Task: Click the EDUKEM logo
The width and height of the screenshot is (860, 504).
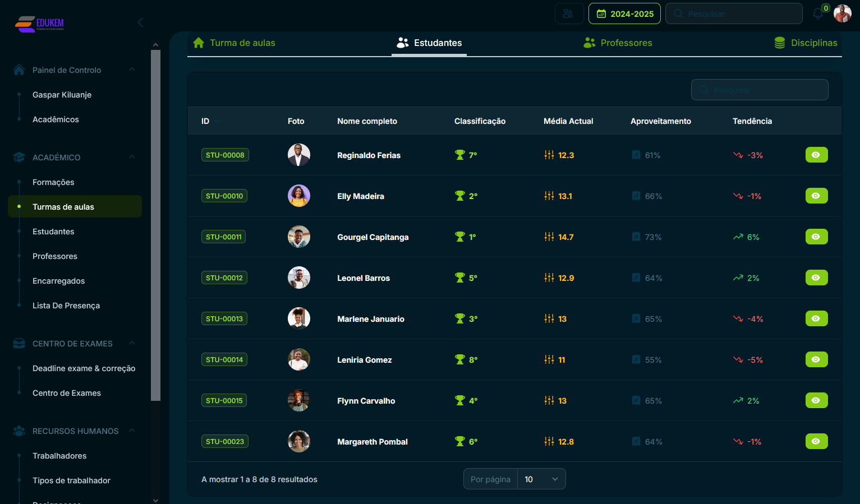Action: [x=39, y=24]
